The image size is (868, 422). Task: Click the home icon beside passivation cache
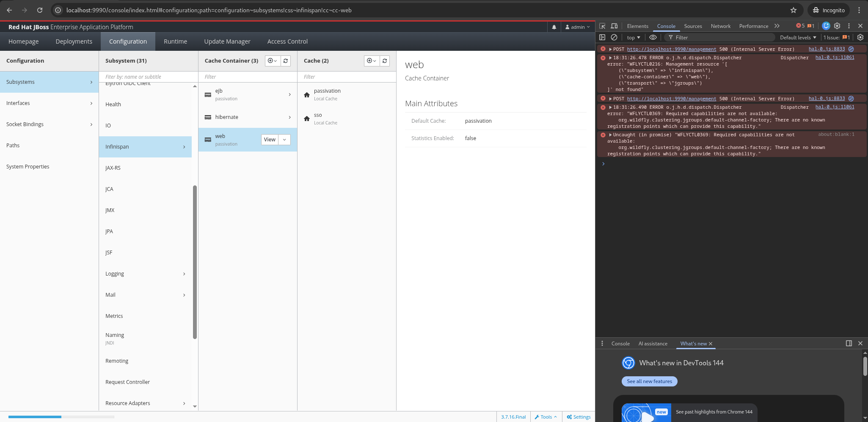[307, 95]
